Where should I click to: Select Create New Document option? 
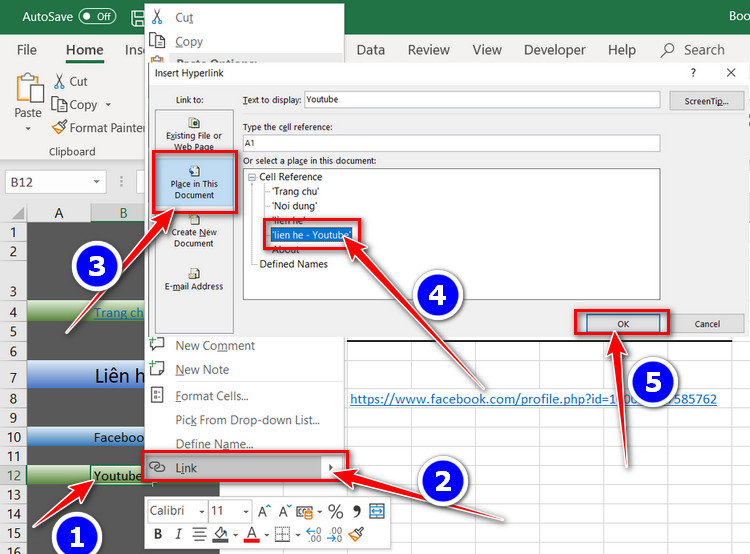[194, 232]
